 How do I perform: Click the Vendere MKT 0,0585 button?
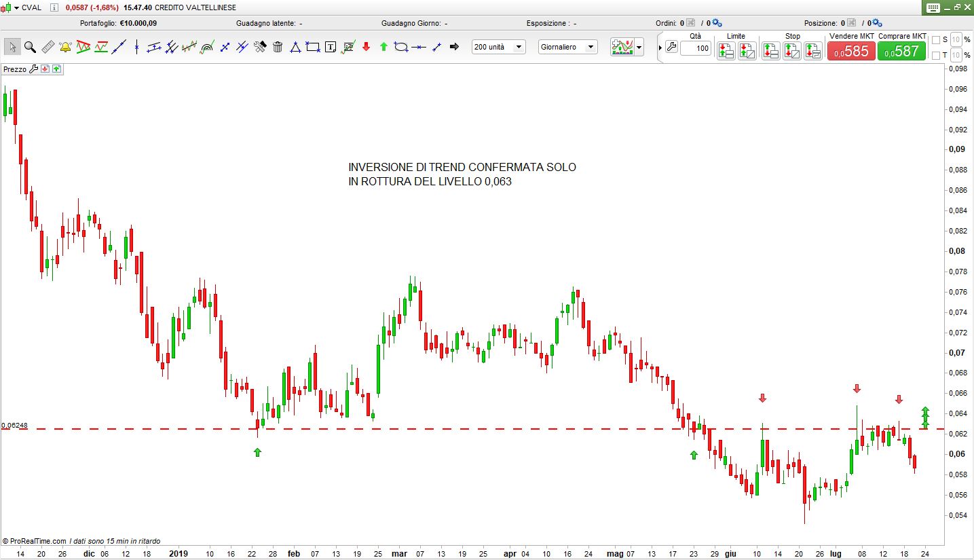850,51
